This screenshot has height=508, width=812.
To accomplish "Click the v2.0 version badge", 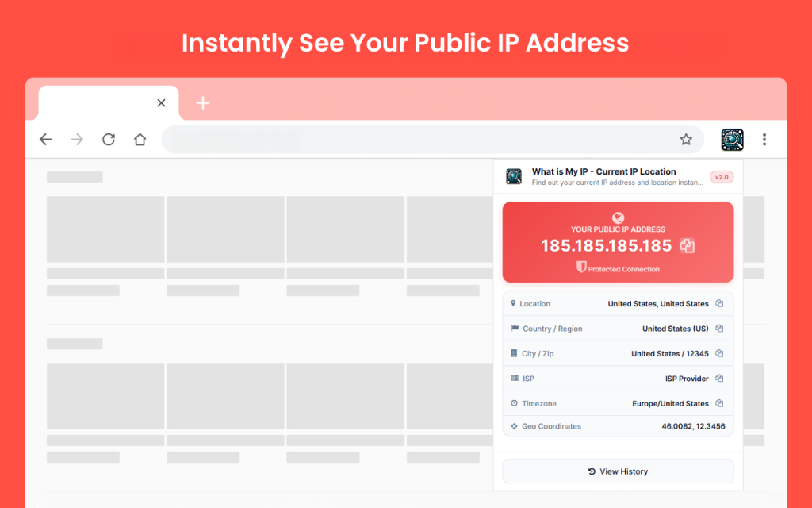I will pos(722,177).
